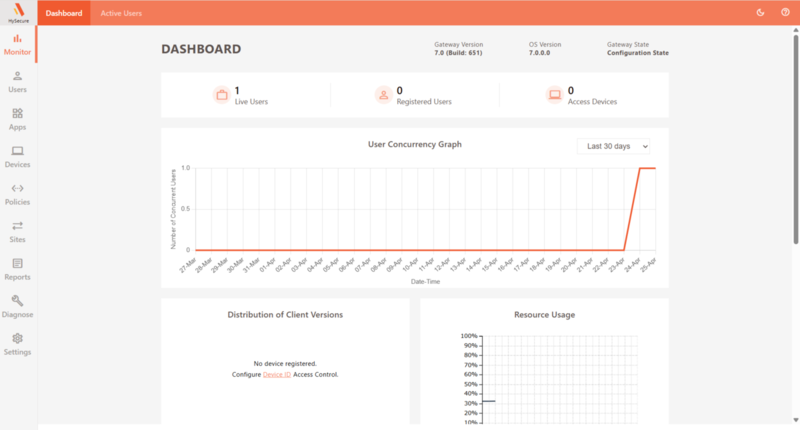
Task: Click the Gateway Version 7.0 (Build: 651) value
Action: coord(458,53)
